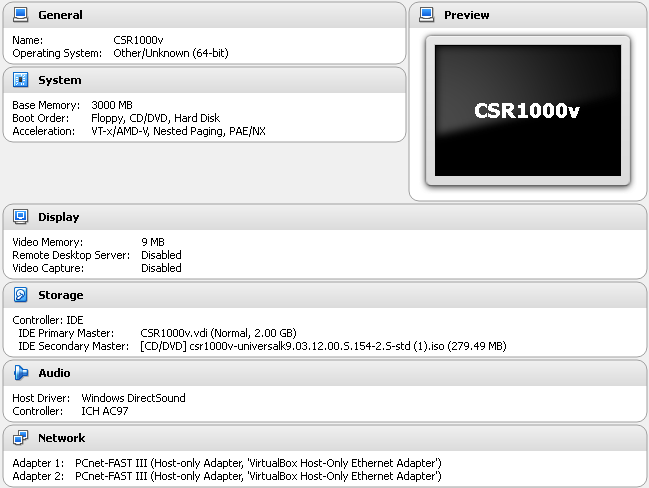This screenshot has height=488, width=649.
Task: Open the Storage settings heading link
Action: (60, 295)
